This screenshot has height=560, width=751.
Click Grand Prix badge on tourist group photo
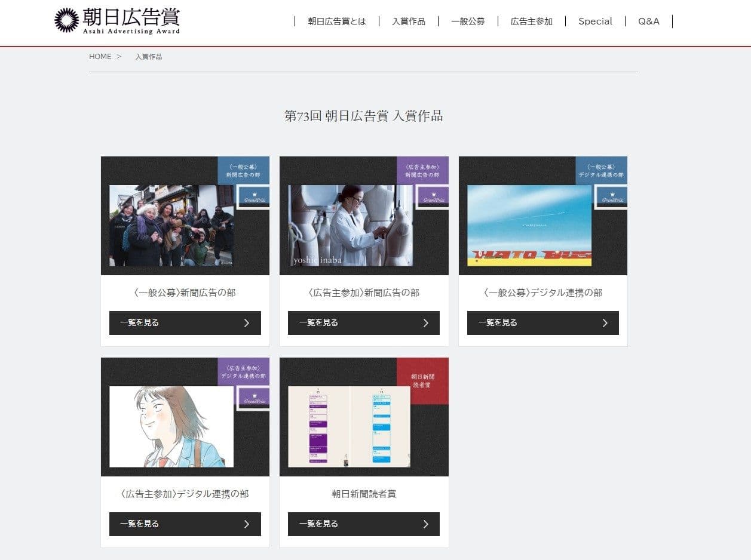tap(254, 196)
